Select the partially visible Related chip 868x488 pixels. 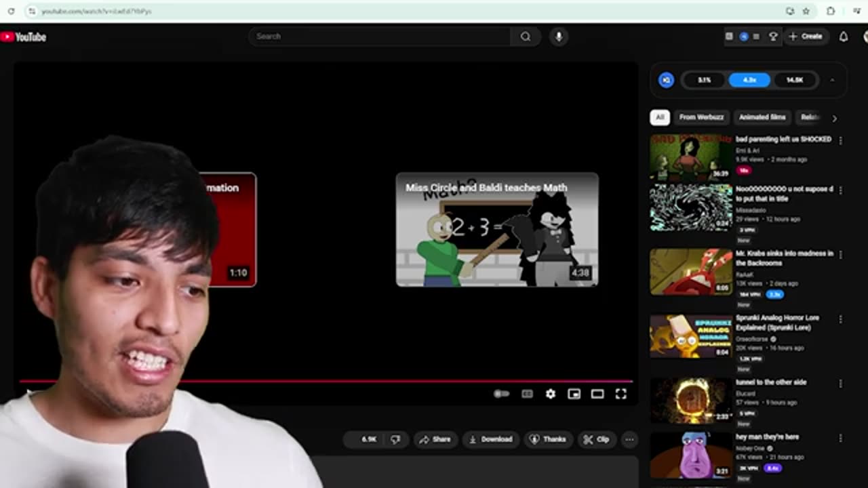(x=810, y=117)
